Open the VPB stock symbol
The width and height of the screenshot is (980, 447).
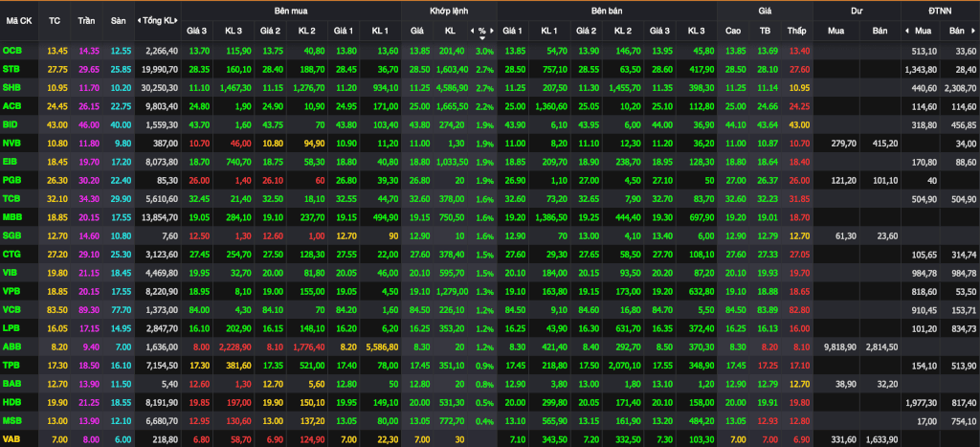(x=11, y=293)
